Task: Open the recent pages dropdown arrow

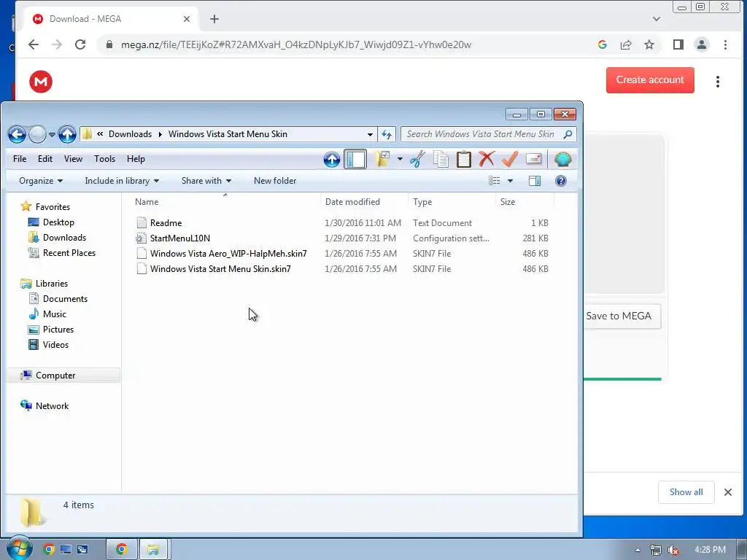Action: pos(52,135)
